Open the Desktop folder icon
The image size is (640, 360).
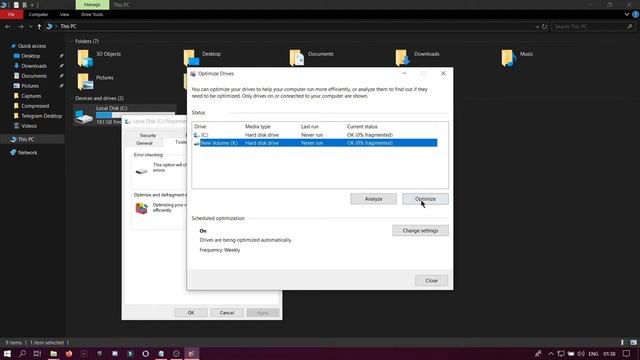click(x=191, y=58)
